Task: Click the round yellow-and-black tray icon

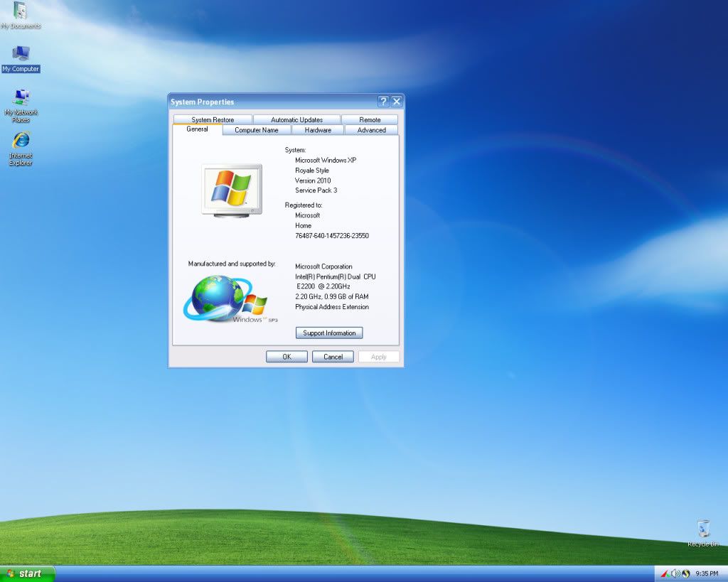Action: pos(686,573)
